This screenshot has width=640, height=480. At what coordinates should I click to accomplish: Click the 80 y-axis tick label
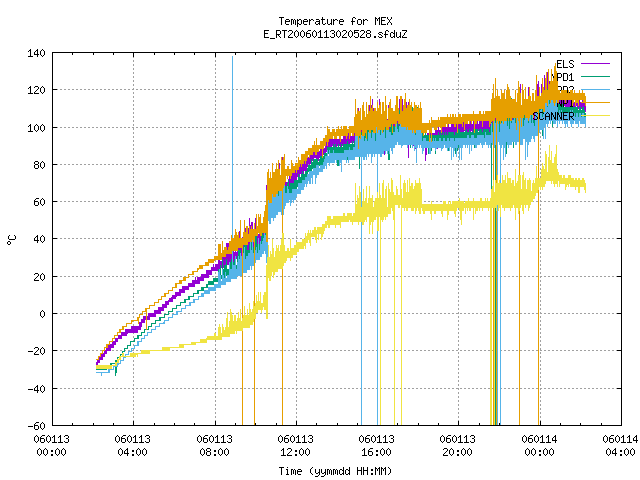click(39, 165)
